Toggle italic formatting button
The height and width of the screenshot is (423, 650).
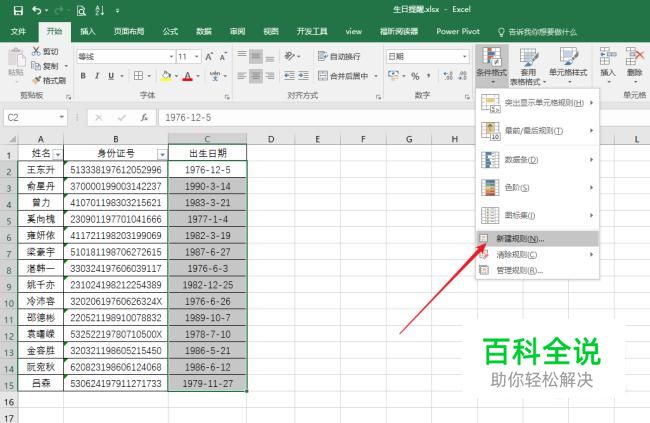[97, 76]
